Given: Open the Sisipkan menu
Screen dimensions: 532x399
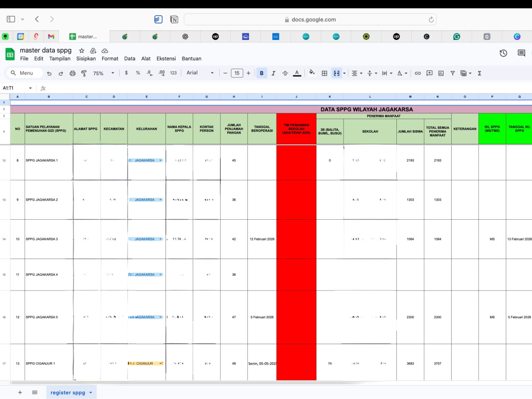Looking at the screenshot, I should pyautogui.click(x=86, y=59).
